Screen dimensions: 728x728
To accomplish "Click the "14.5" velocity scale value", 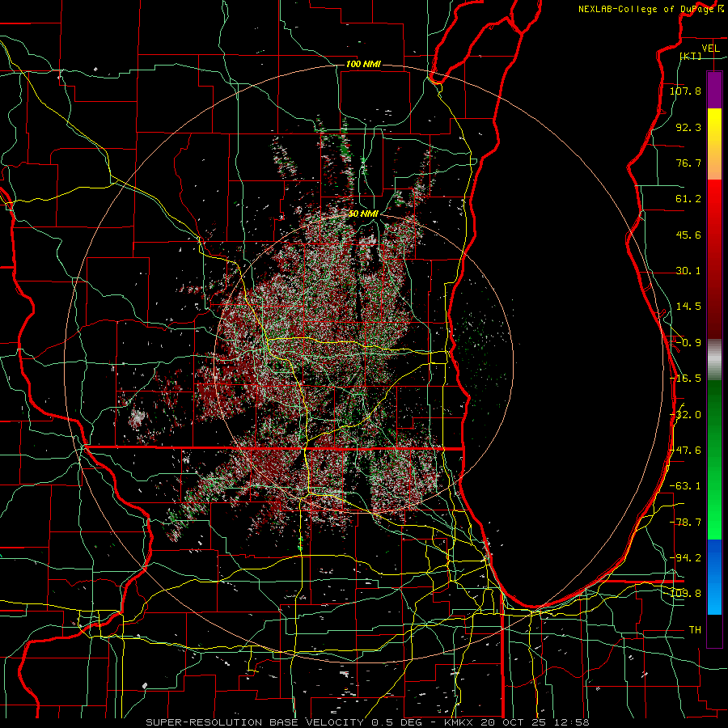I will point(688,307).
